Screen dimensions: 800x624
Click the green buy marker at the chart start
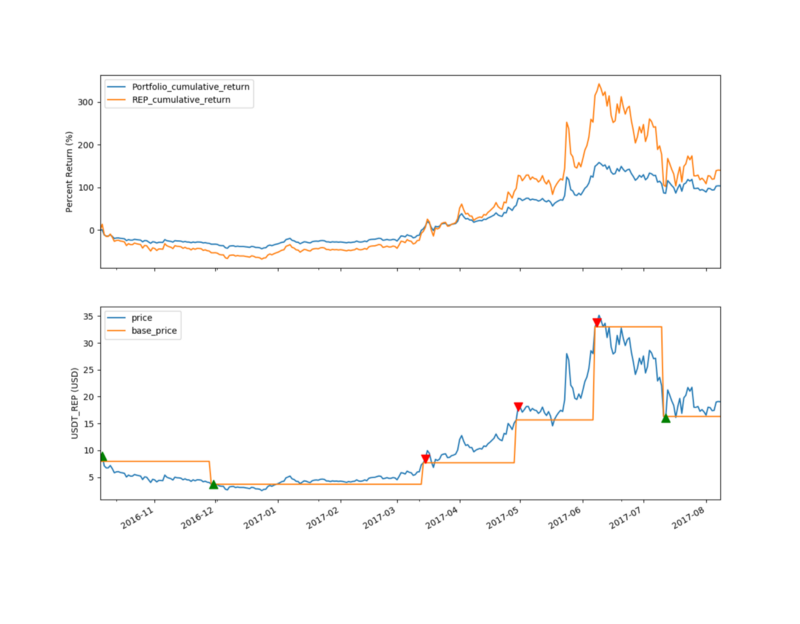pyautogui.click(x=102, y=456)
